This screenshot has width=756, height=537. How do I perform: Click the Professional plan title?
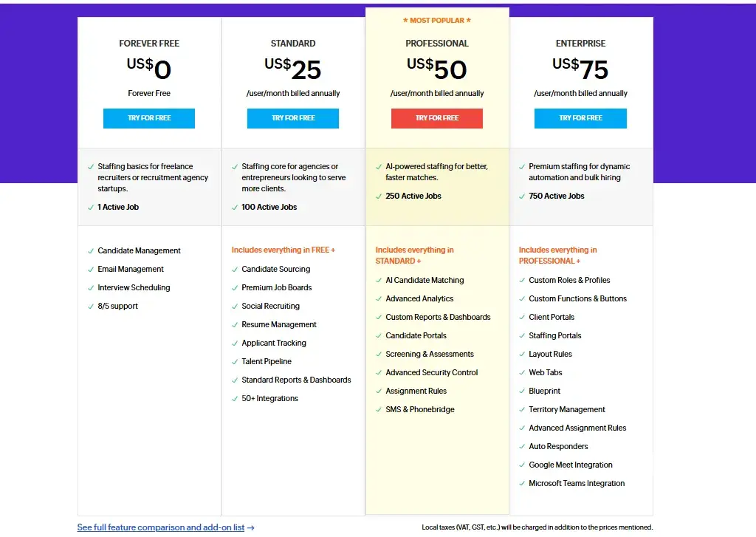[x=437, y=44]
